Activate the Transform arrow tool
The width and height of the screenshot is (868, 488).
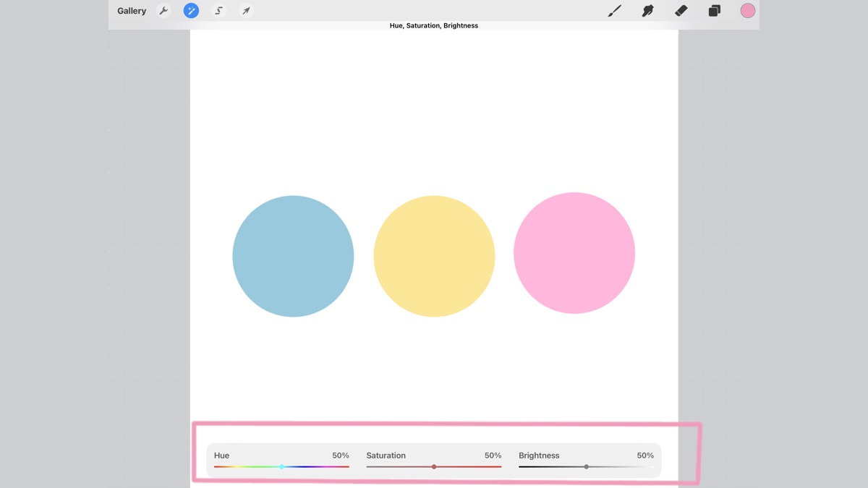pyautogui.click(x=246, y=11)
